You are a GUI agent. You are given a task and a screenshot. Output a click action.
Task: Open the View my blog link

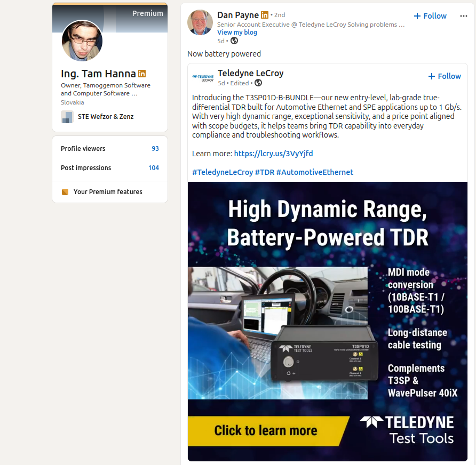tap(237, 32)
